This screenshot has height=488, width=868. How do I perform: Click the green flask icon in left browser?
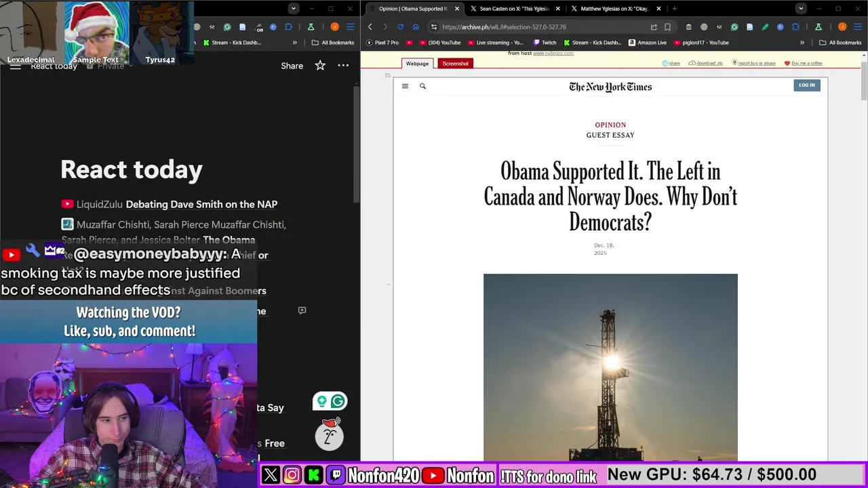pos(311,27)
